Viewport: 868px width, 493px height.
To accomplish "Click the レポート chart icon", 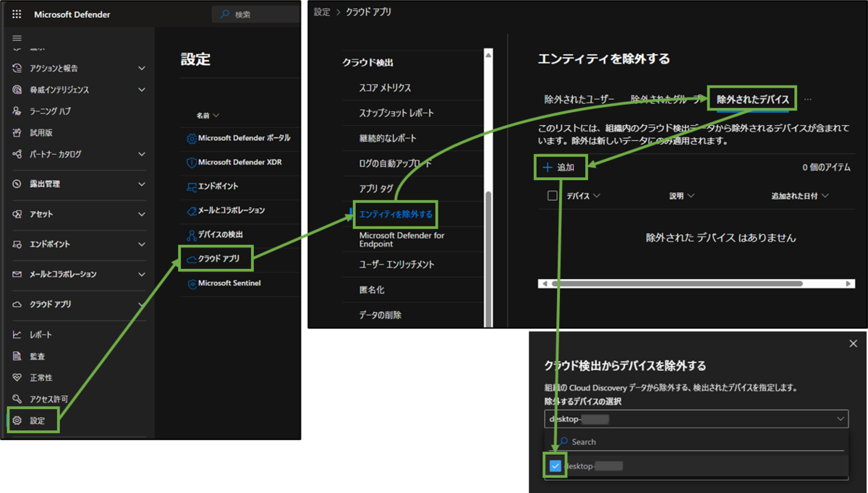I will 17,335.
